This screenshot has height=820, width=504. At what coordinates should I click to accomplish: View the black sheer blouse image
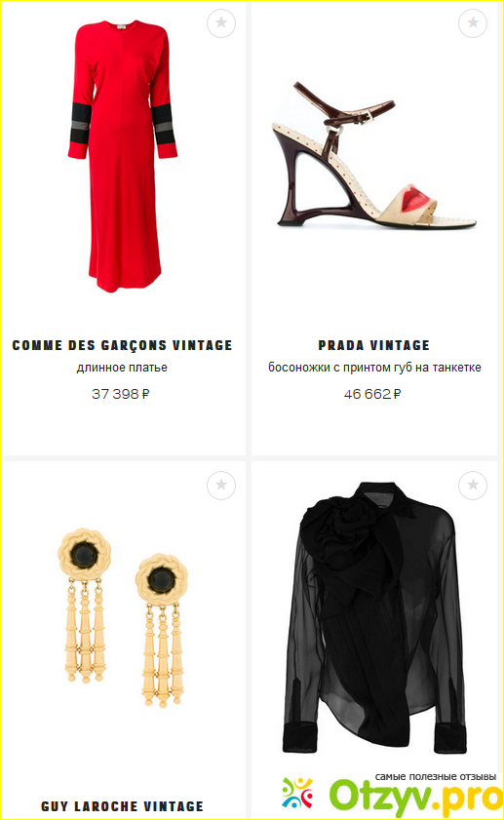click(x=374, y=619)
